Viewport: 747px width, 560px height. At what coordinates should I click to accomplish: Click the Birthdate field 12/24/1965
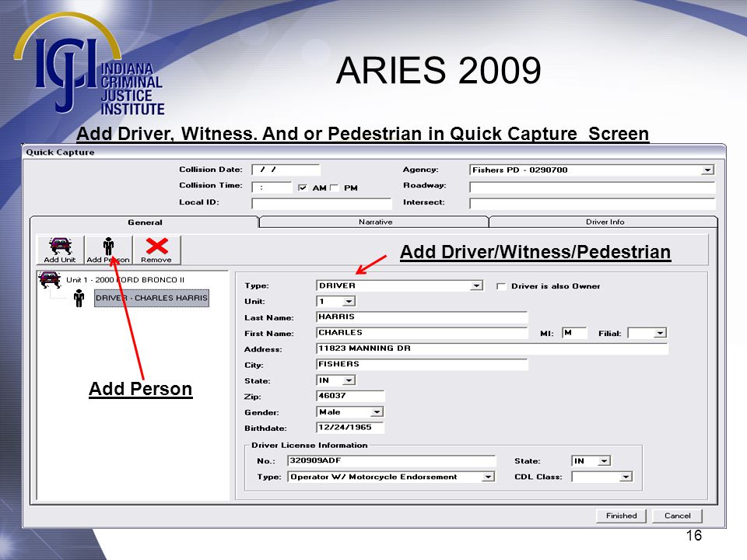[x=350, y=427]
